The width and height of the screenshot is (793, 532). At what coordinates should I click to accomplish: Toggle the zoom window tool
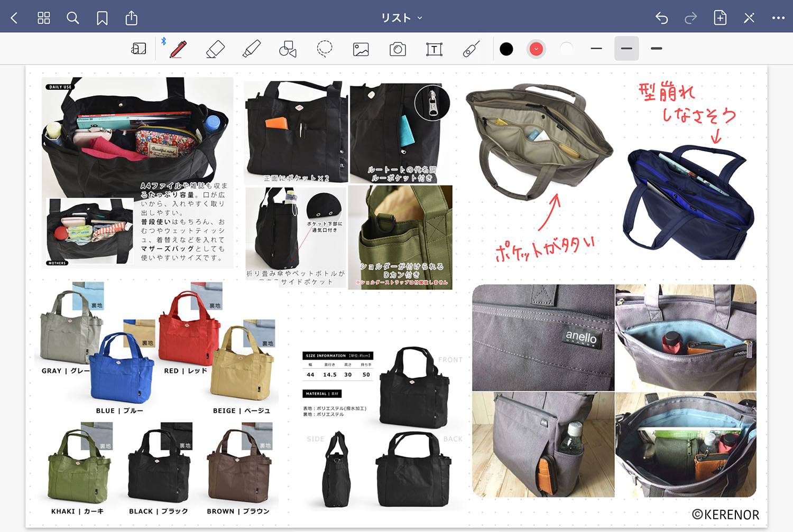[x=139, y=49]
